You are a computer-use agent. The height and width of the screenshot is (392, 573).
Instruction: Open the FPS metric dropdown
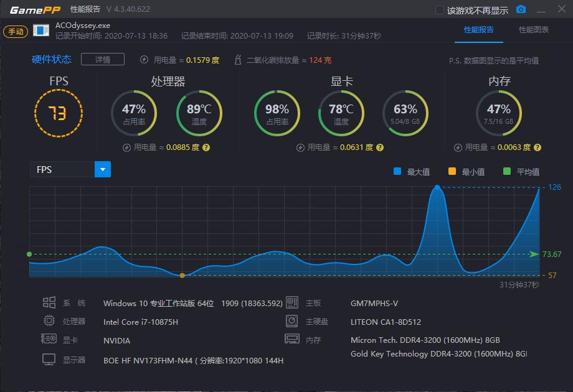(102, 169)
